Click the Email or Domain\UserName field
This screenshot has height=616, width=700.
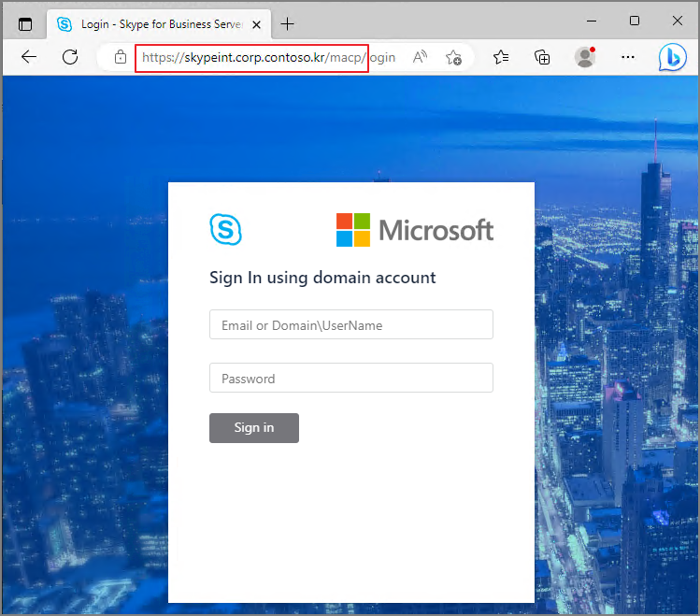(x=351, y=324)
